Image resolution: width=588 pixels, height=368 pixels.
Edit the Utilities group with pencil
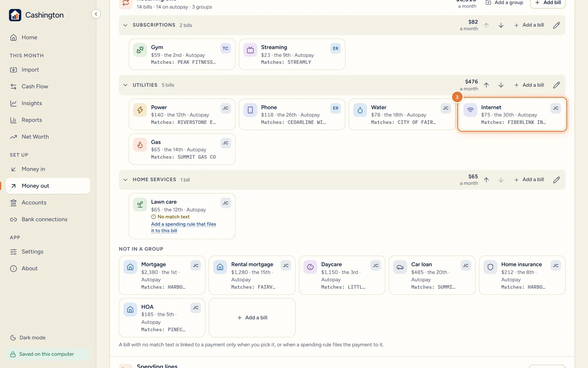pyautogui.click(x=557, y=85)
